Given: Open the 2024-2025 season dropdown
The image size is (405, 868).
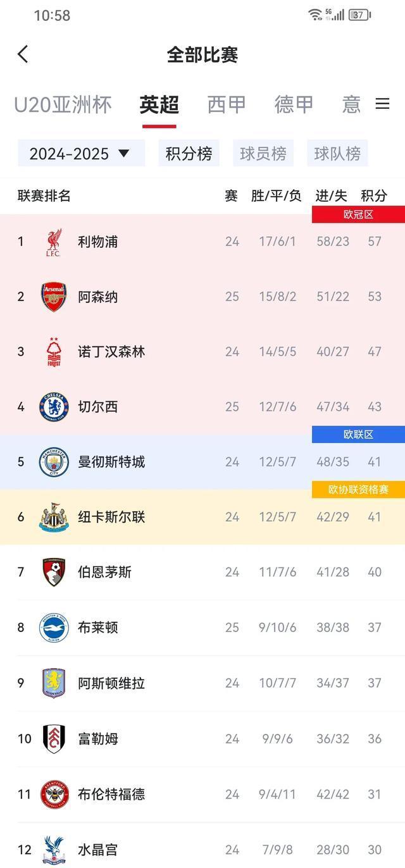Looking at the screenshot, I should coord(80,152).
